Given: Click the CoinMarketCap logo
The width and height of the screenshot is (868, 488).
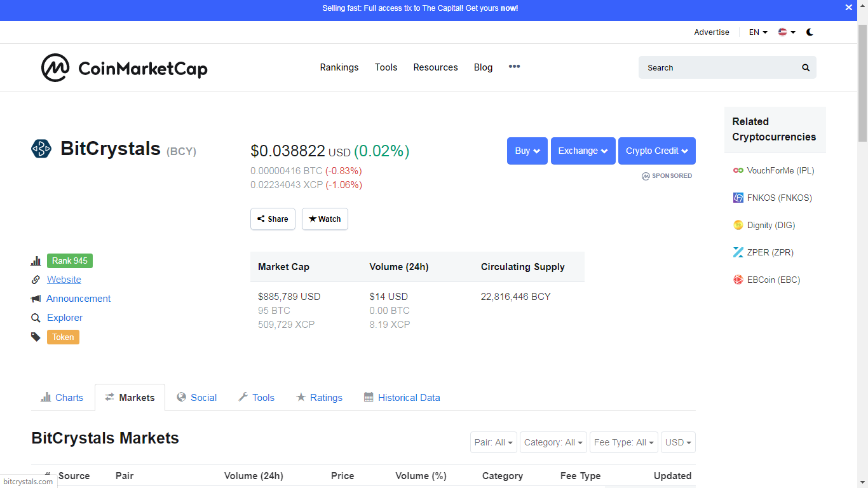Looking at the screenshot, I should pyautogui.click(x=125, y=67).
